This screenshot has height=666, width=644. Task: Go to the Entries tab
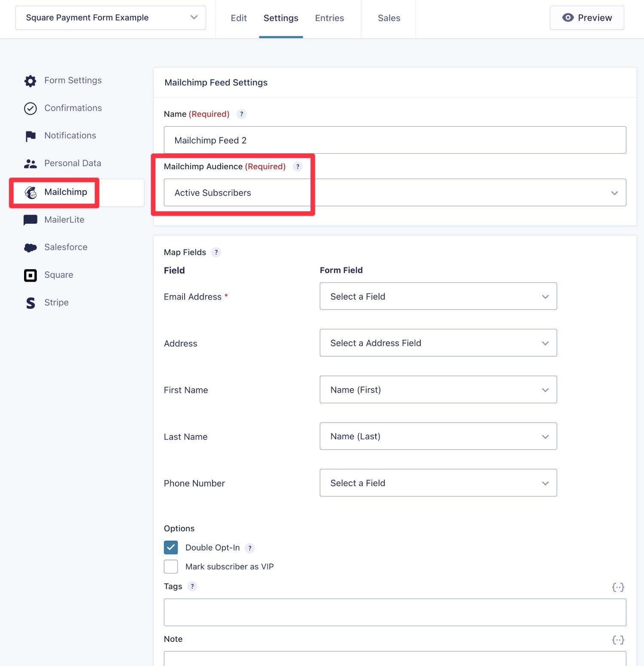(x=329, y=18)
